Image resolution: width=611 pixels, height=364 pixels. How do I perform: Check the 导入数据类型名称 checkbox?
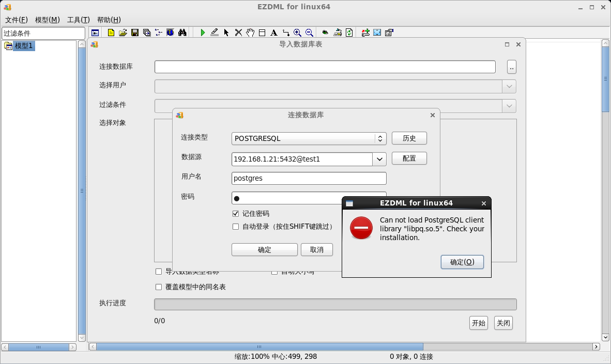159,272
